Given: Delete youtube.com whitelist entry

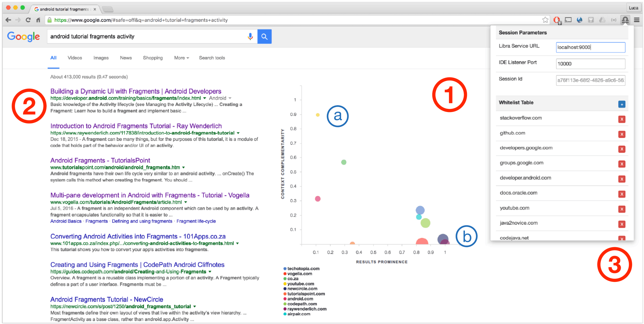Looking at the screenshot, I should (622, 209).
